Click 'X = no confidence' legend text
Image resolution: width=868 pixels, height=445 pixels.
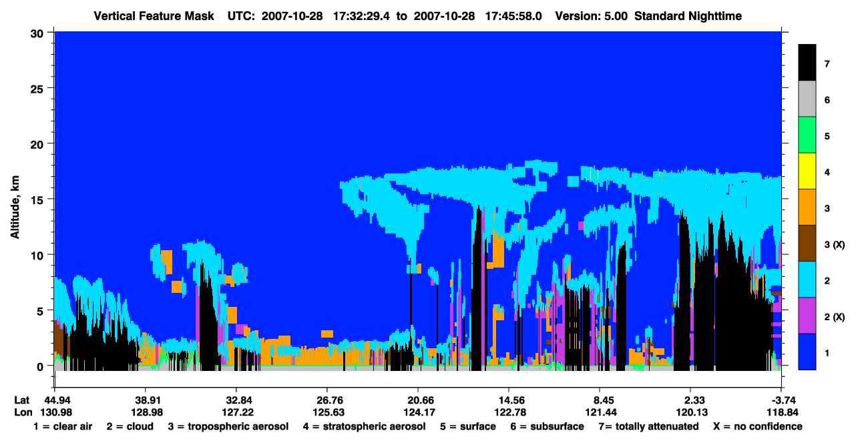pos(757,426)
